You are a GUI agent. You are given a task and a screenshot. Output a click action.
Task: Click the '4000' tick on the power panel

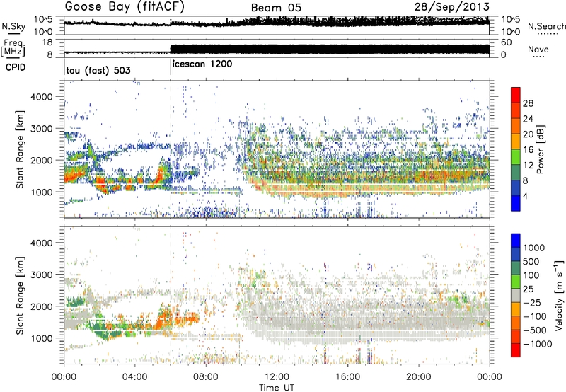(42, 97)
